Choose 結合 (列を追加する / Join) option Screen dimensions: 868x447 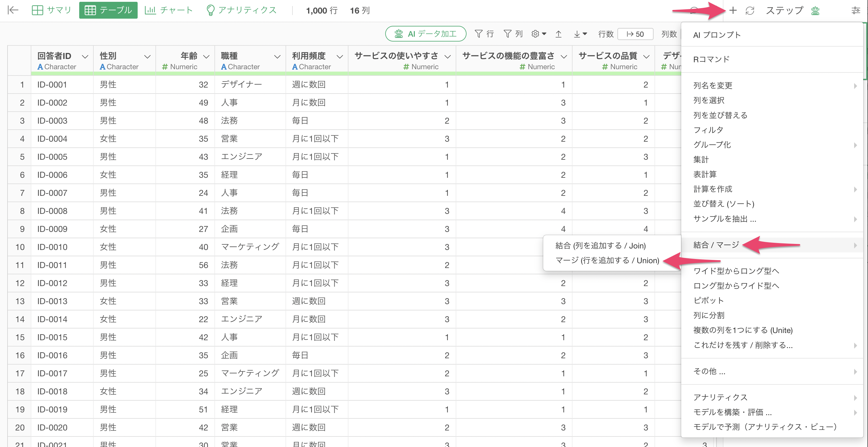[x=601, y=245]
